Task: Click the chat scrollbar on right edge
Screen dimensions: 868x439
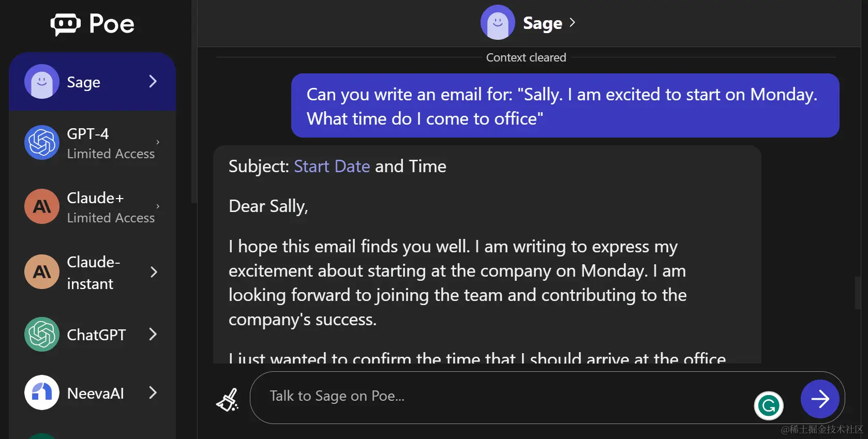Action: (x=857, y=293)
